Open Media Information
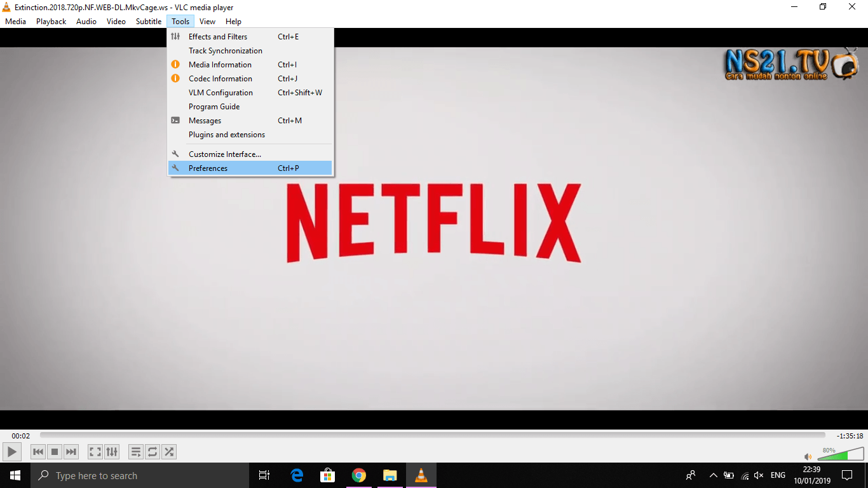The width and height of the screenshot is (868, 488). point(250,65)
